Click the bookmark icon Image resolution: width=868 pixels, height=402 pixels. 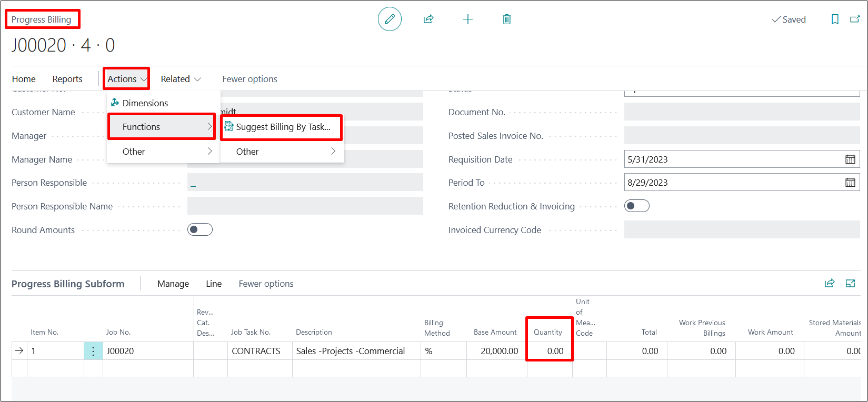(x=835, y=19)
